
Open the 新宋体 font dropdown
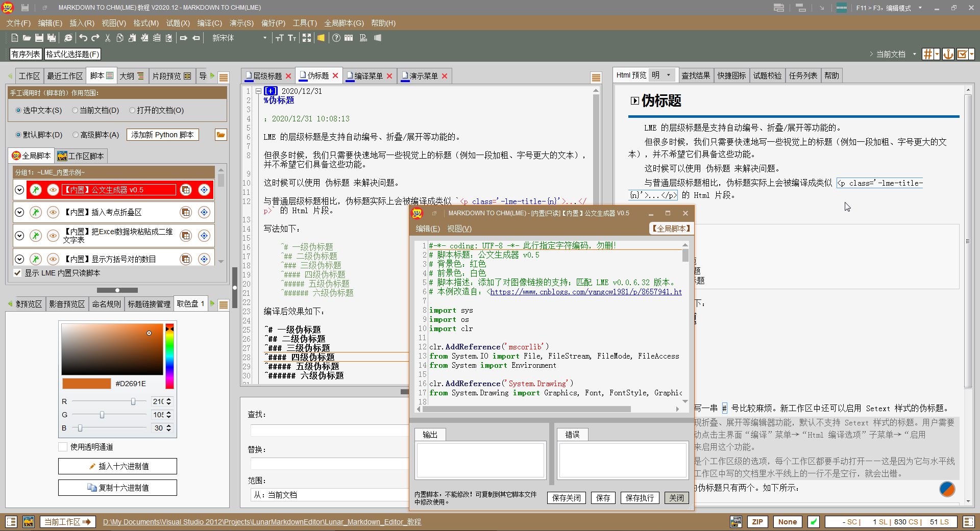point(264,38)
